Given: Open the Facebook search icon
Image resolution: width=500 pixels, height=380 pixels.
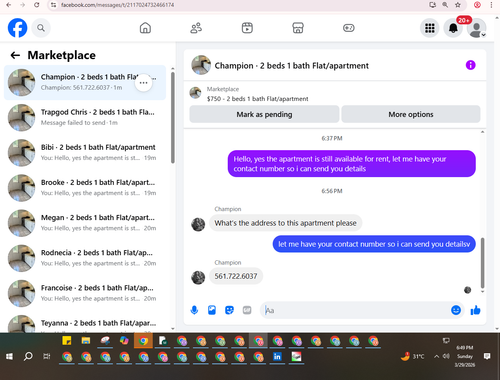Looking at the screenshot, I should (x=41, y=28).
